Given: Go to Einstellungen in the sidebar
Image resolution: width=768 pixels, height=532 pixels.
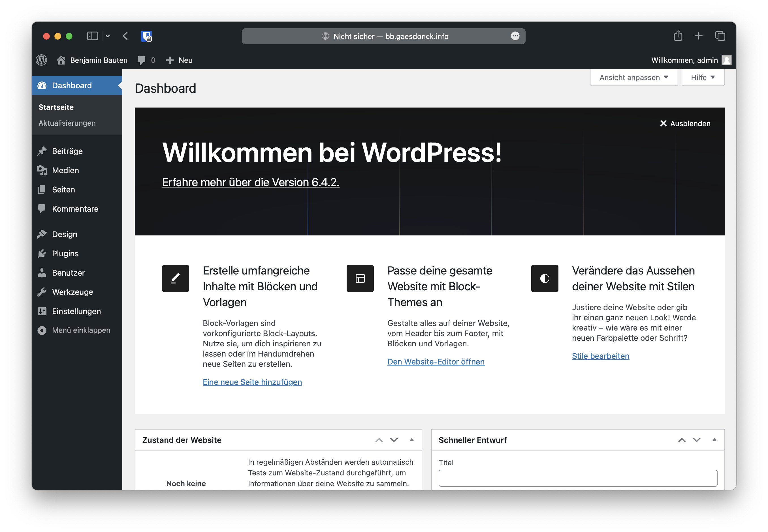Looking at the screenshot, I should click(x=76, y=311).
